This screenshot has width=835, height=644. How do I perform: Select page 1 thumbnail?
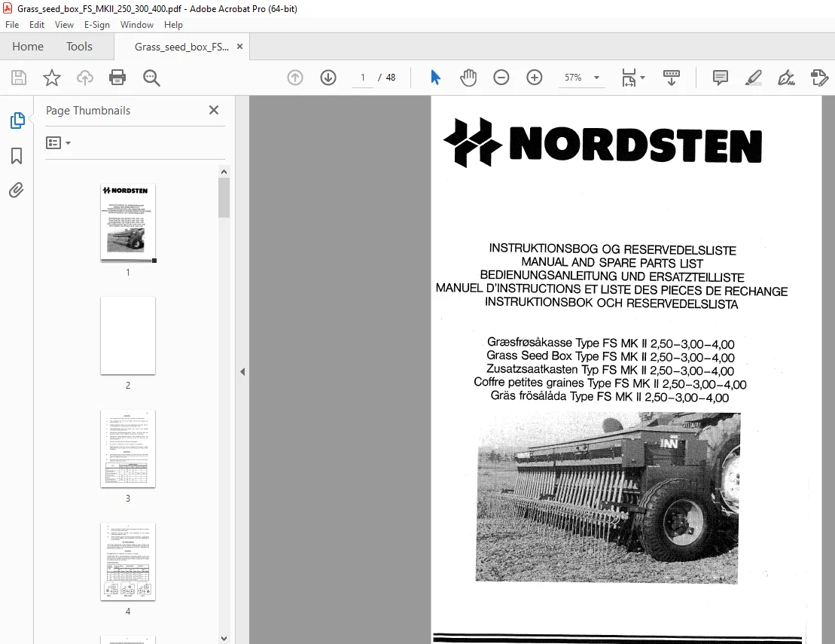128,221
